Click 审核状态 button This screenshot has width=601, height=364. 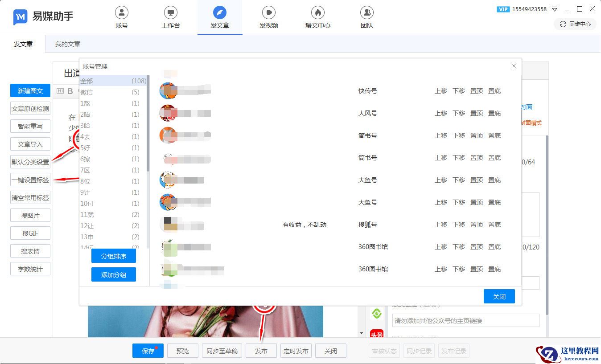[384, 351]
